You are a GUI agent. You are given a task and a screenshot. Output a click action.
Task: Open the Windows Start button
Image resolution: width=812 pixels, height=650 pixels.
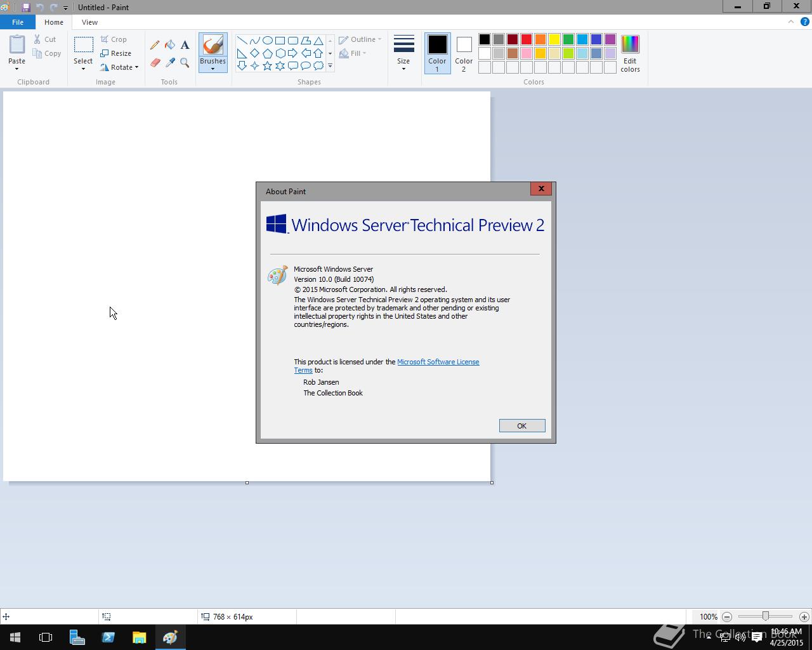pos(15,637)
